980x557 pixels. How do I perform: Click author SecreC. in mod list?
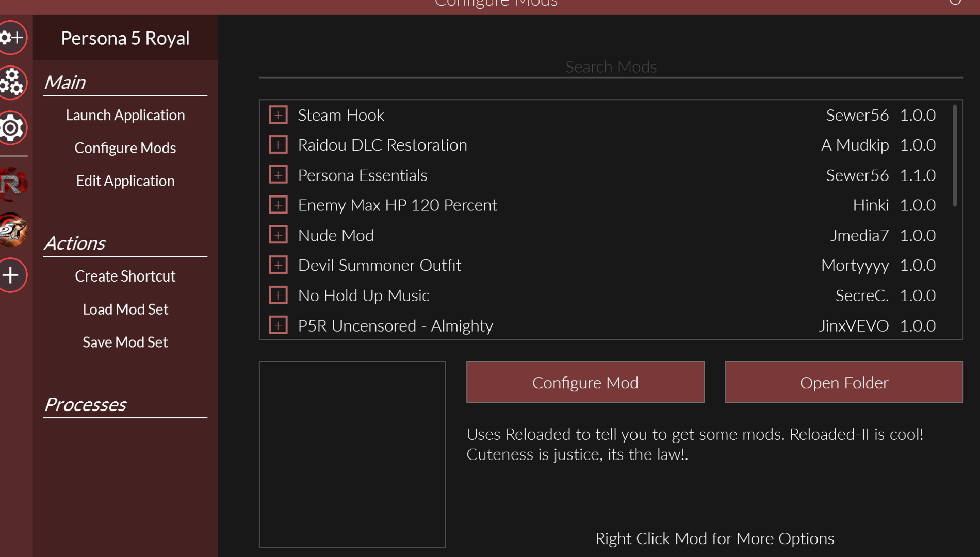pyautogui.click(x=862, y=296)
